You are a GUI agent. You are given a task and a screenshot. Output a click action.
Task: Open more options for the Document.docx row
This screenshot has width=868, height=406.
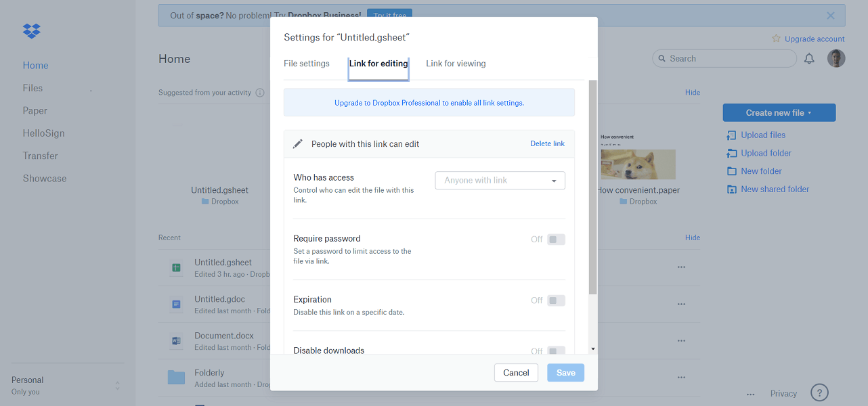tap(682, 341)
